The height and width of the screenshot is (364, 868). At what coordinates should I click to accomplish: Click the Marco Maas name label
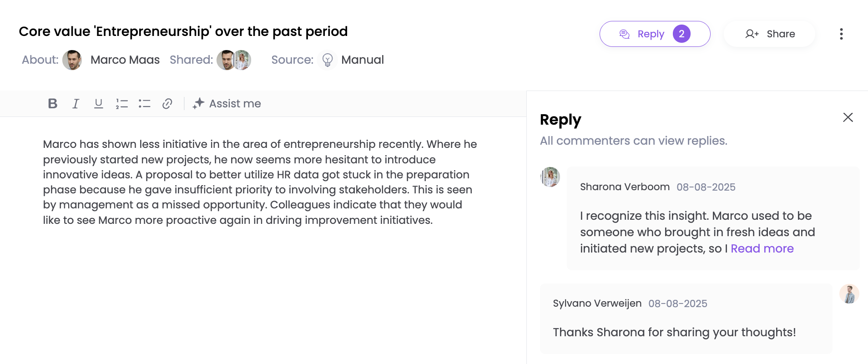click(x=125, y=60)
